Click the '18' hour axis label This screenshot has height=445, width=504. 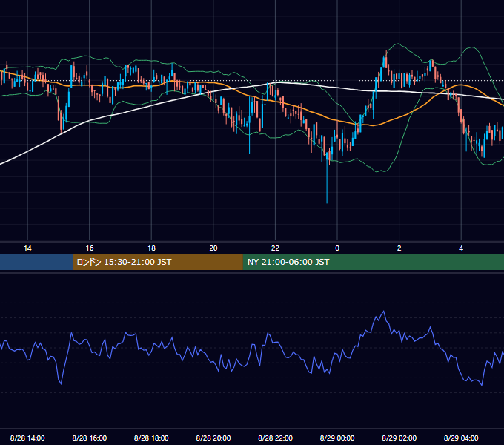click(151, 248)
